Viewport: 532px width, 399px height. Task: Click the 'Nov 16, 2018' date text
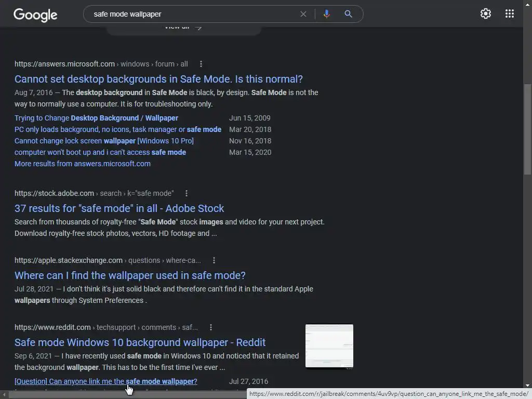pos(250,141)
